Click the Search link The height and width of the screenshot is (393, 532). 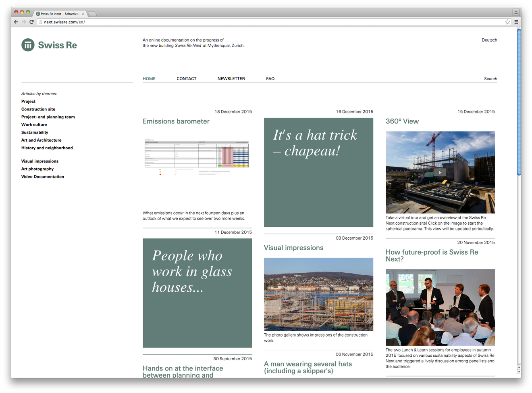(490, 79)
